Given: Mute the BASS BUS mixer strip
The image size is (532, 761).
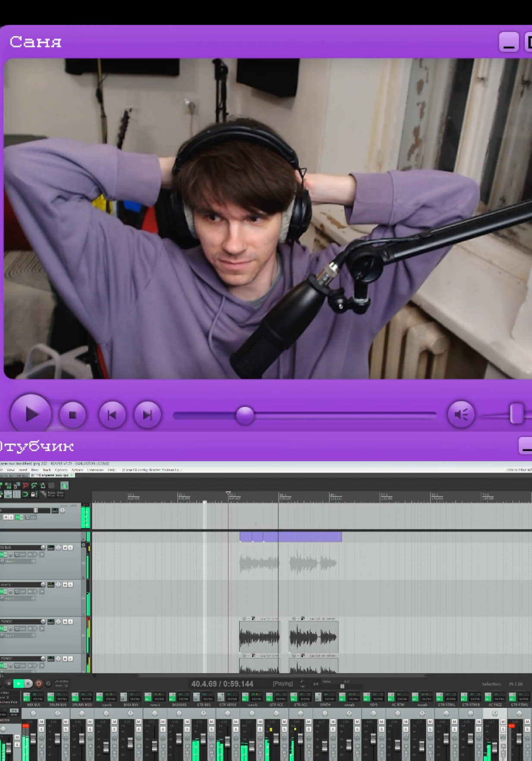Looking at the screenshot, I should point(139,722).
